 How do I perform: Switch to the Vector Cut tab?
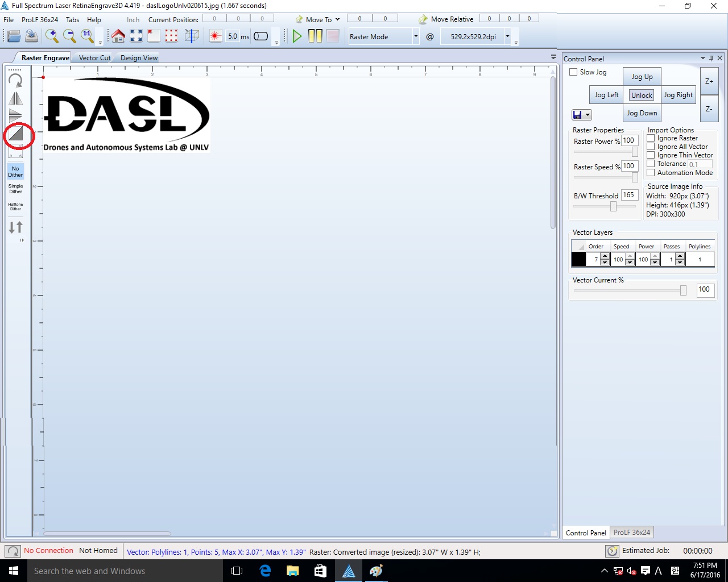pos(94,57)
